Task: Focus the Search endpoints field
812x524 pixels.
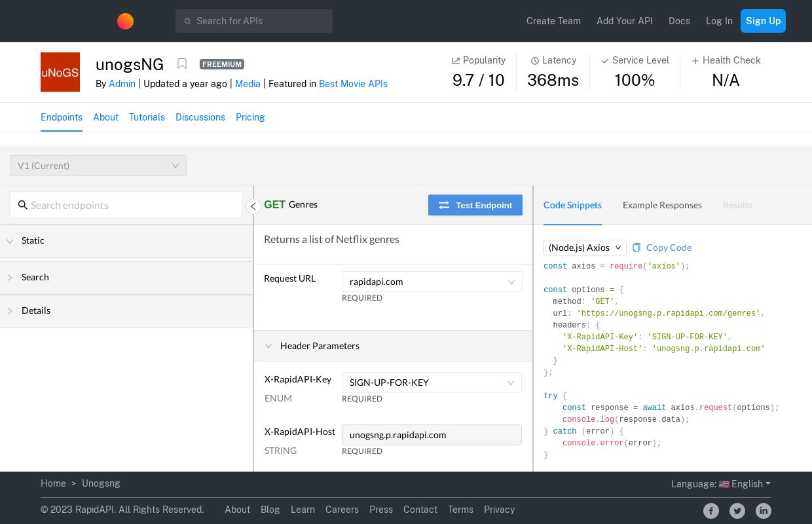Action: 126,205
